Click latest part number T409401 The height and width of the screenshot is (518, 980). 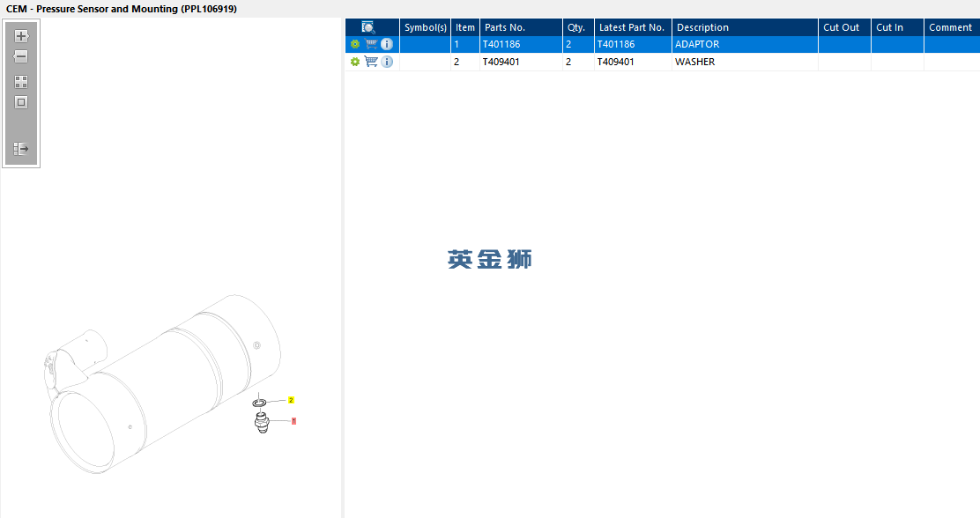[x=633, y=62]
